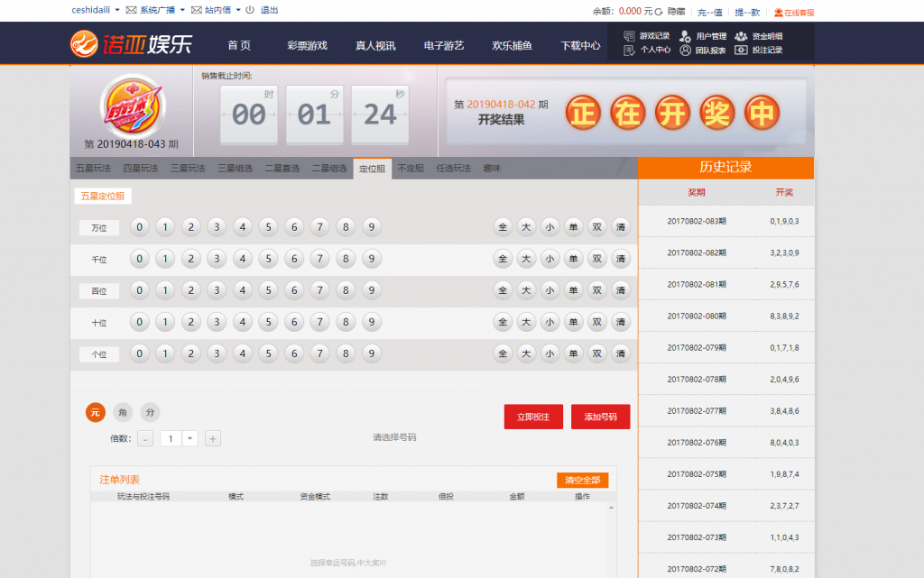Open the 彩票游戏 navigation menu
Viewport: 924px width, 578px height.
click(307, 46)
